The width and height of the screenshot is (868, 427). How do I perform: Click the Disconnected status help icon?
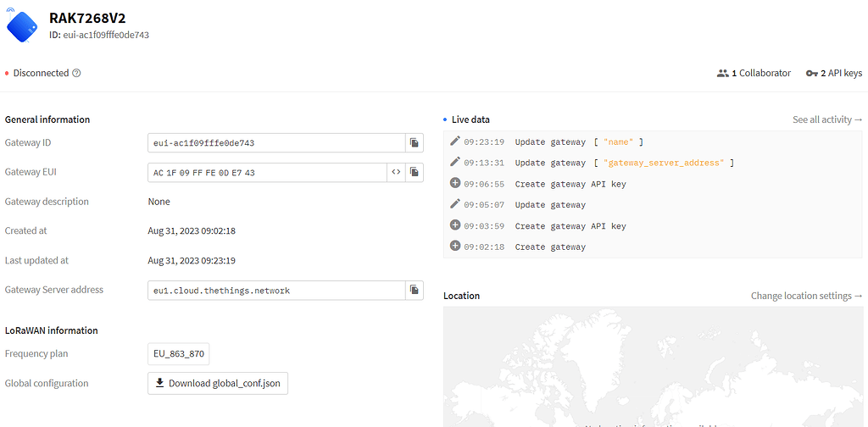76,74
